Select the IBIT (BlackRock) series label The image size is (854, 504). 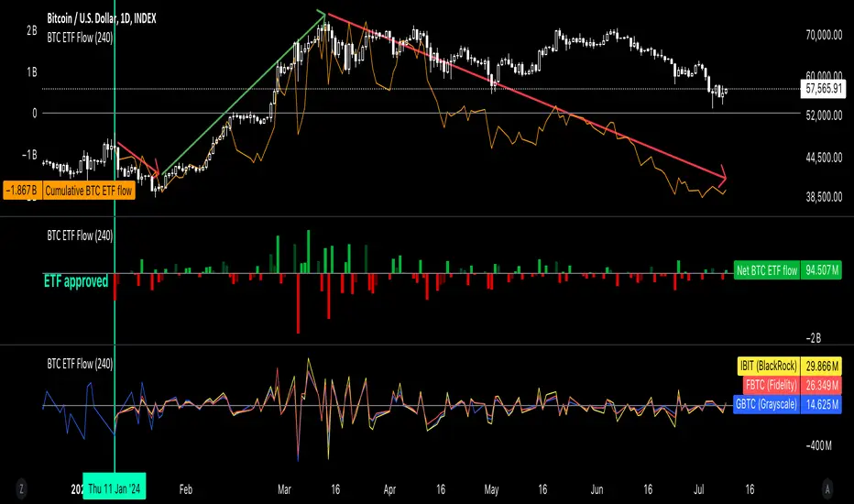tap(769, 365)
